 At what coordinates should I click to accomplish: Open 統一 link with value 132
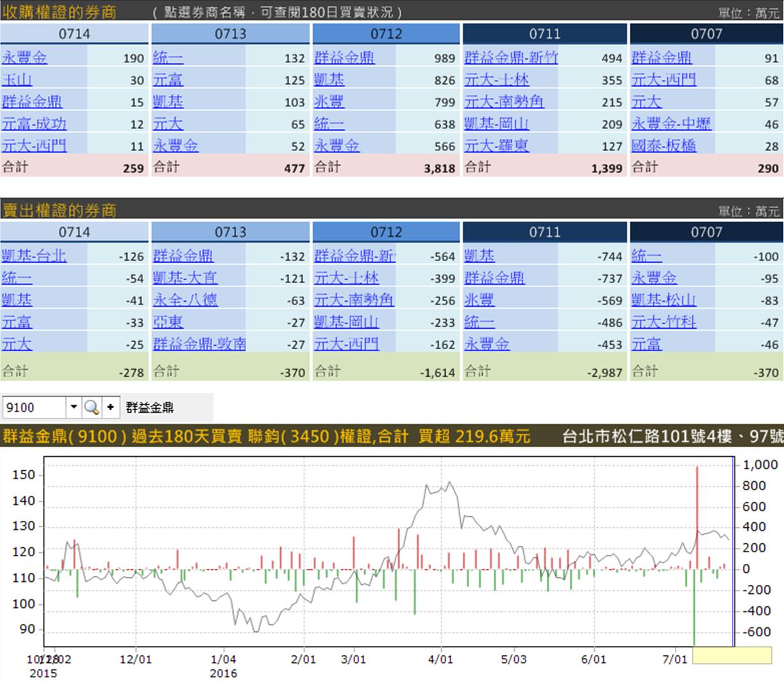click(168, 58)
